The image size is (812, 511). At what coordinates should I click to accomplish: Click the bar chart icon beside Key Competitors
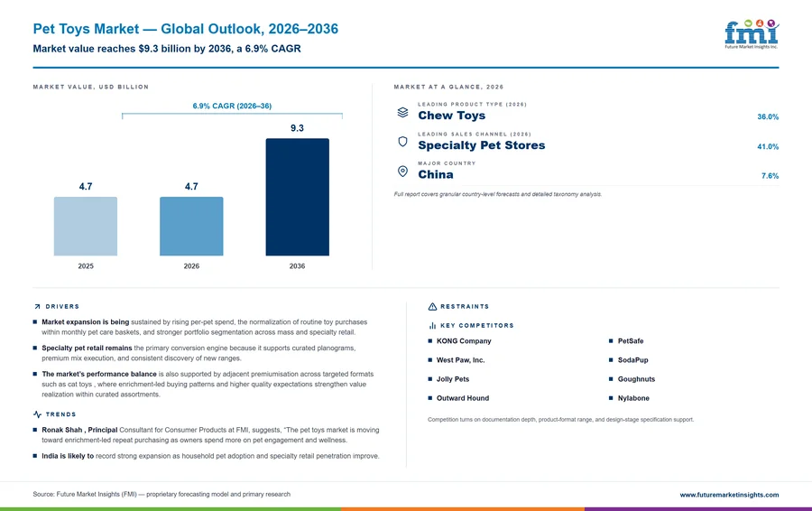[432, 325]
